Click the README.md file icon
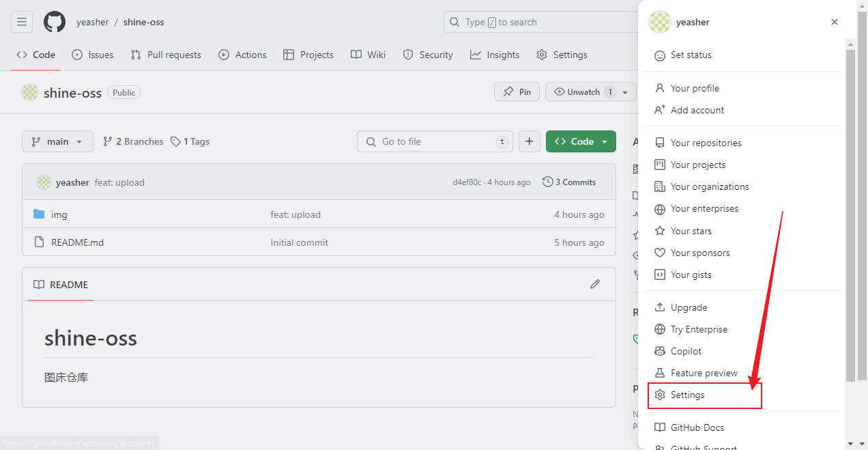 tap(39, 242)
